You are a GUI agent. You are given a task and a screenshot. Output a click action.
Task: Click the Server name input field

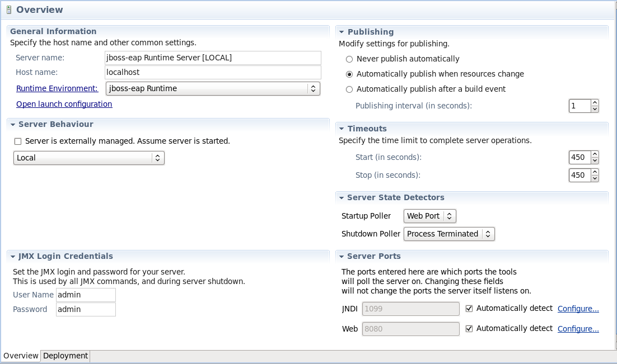[x=213, y=58]
